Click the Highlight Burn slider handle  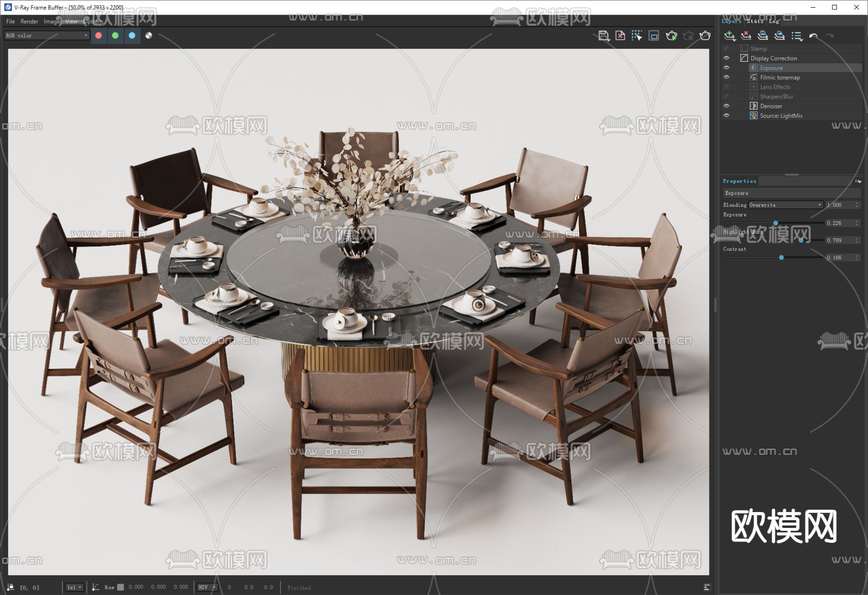coord(801,240)
